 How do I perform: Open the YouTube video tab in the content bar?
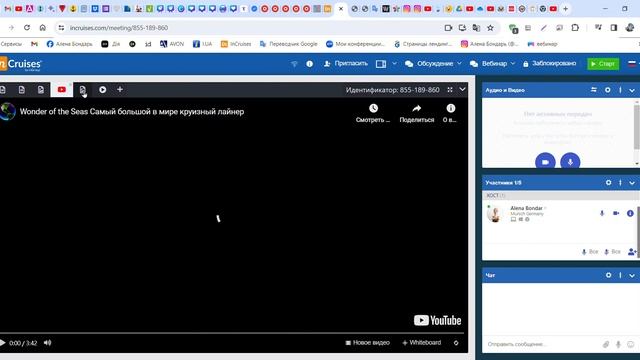coord(62,89)
